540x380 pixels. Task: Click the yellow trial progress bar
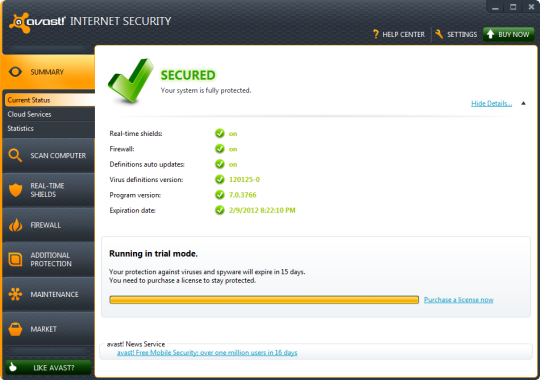point(264,300)
